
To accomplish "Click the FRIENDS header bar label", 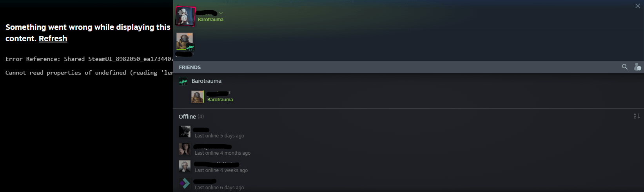I will pyautogui.click(x=190, y=67).
